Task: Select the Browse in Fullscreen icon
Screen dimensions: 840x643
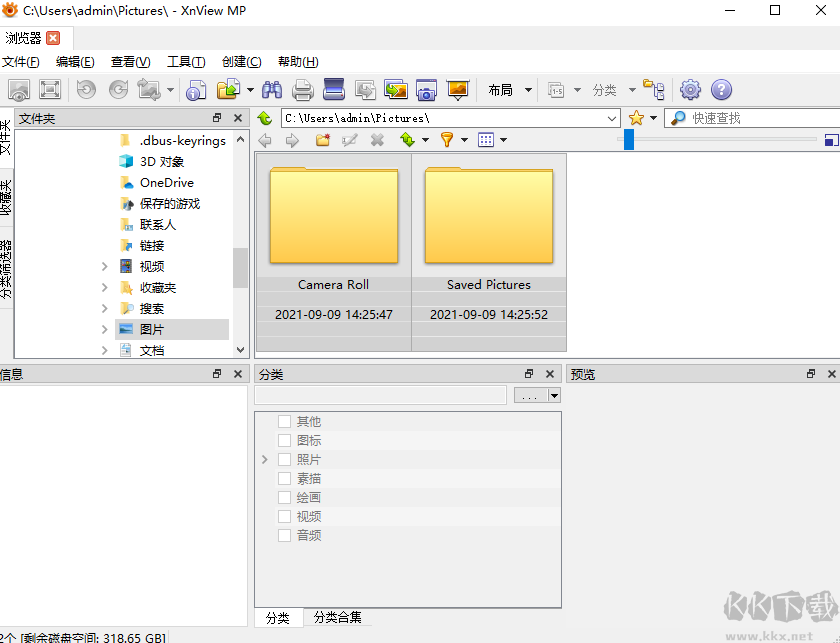Action: coord(49,89)
